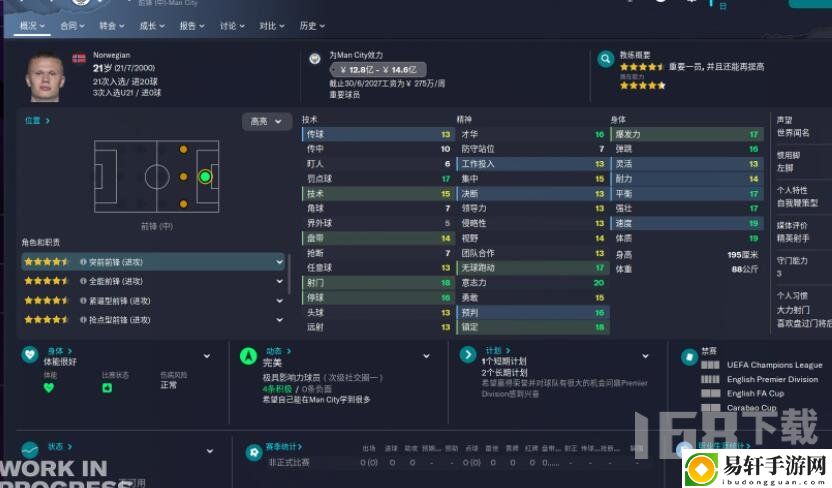The width and height of the screenshot is (832, 488).
Task: Click the potential ability star rating
Action: click(642, 85)
